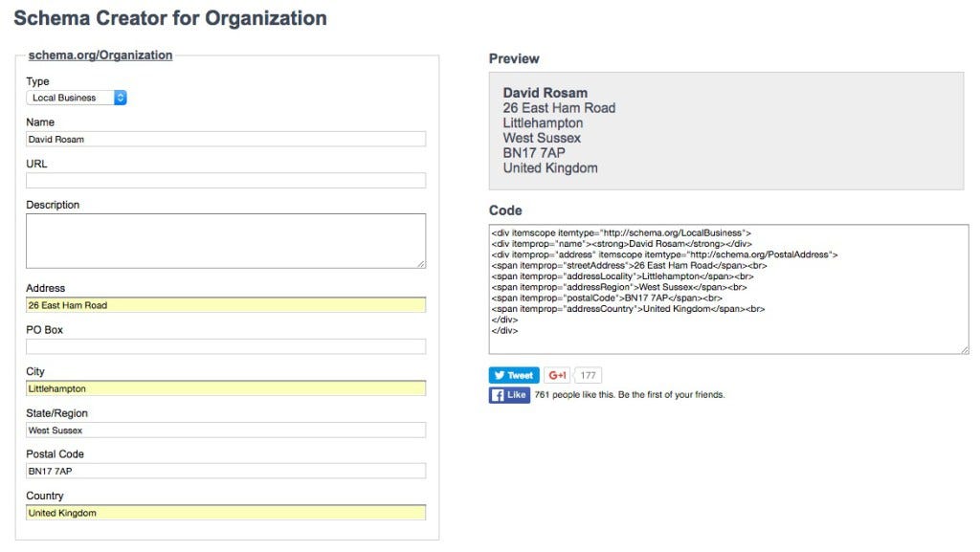Click inside the Description text area
This screenshot has width=980, height=552.
(226, 241)
